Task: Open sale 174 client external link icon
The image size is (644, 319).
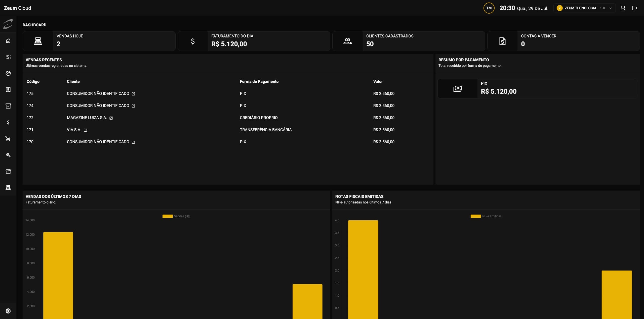Action: coord(133,106)
